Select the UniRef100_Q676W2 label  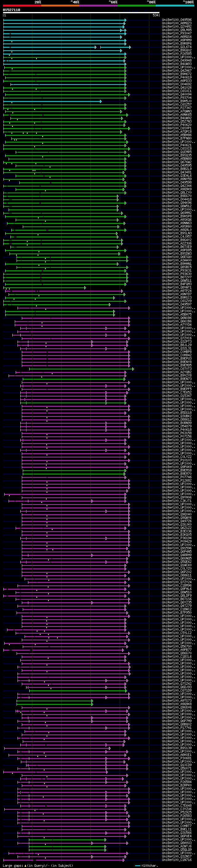pos(177,162)
